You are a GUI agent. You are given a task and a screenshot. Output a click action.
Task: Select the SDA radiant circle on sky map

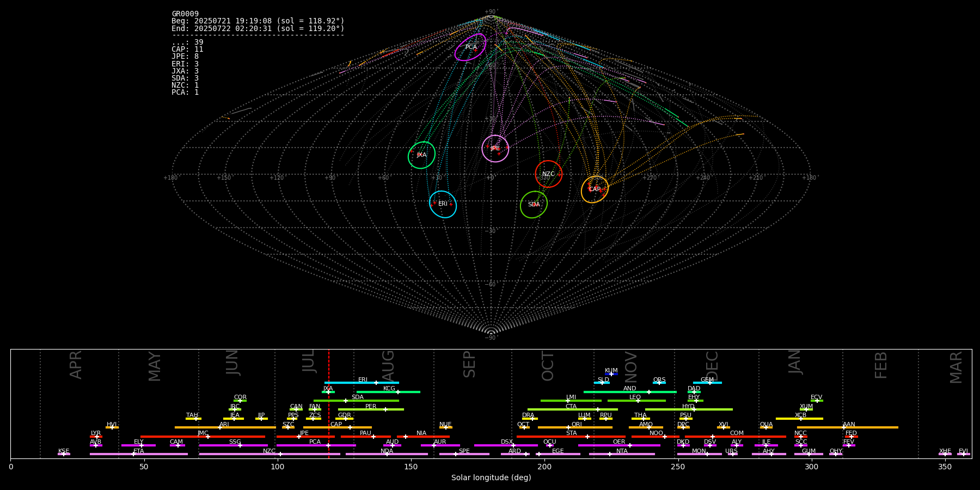coord(534,205)
